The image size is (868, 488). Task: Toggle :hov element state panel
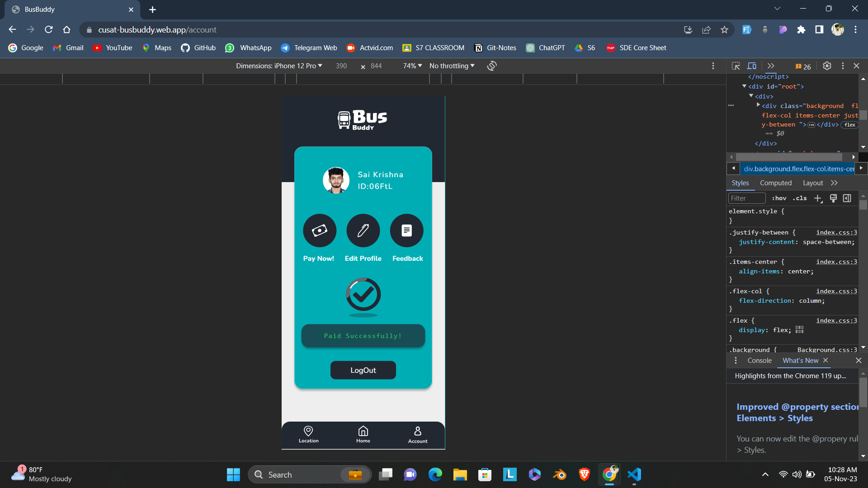click(x=779, y=198)
